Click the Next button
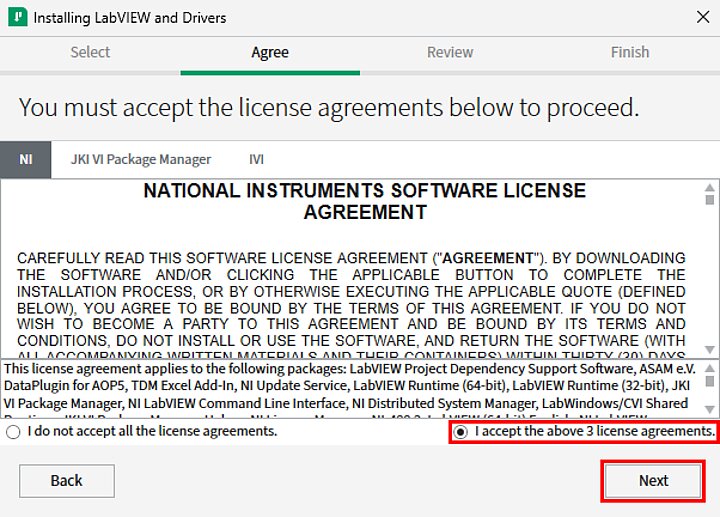 click(653, 481)
